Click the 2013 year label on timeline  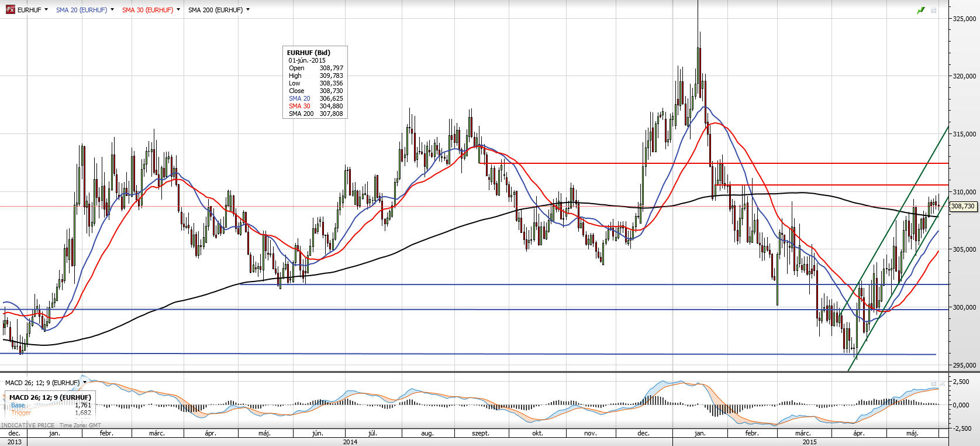[14, 442]
